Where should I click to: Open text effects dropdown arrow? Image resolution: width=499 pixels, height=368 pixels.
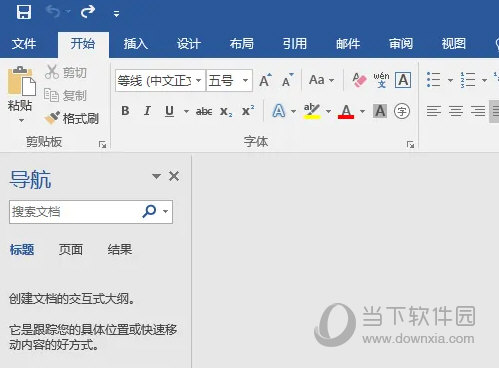click(x=294, y=111)
